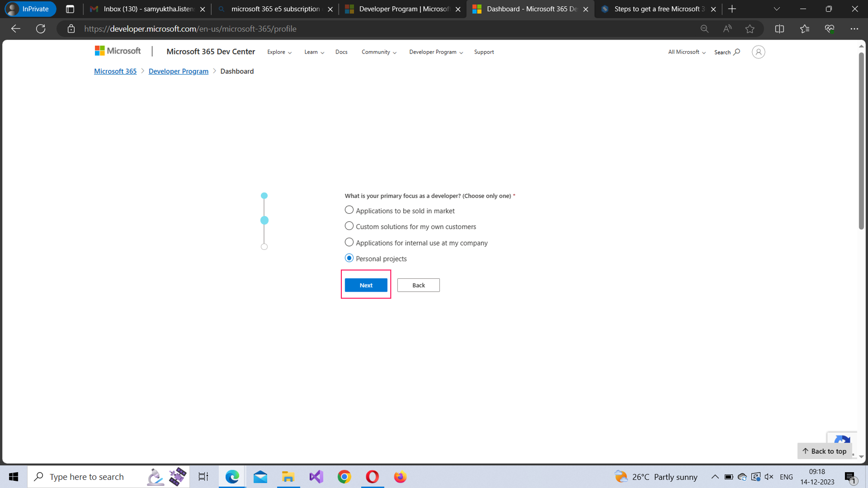Close the Developer Program tab

458,9
